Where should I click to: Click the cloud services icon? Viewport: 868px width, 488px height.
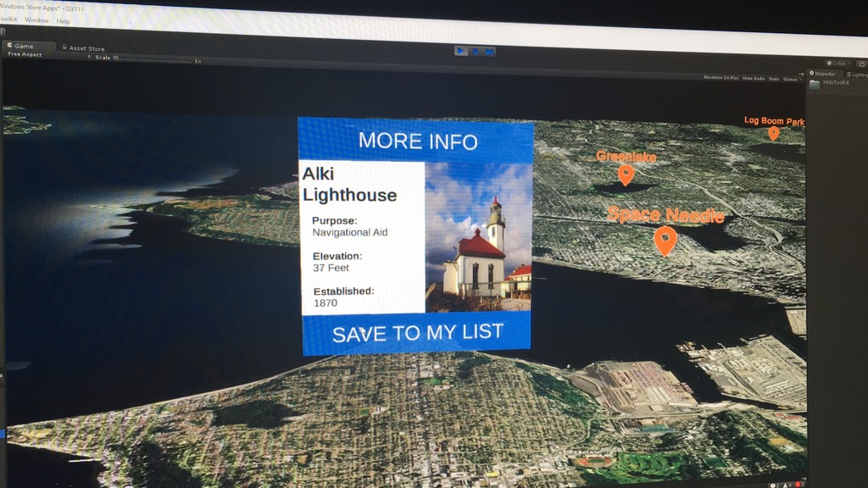[862, 64]
